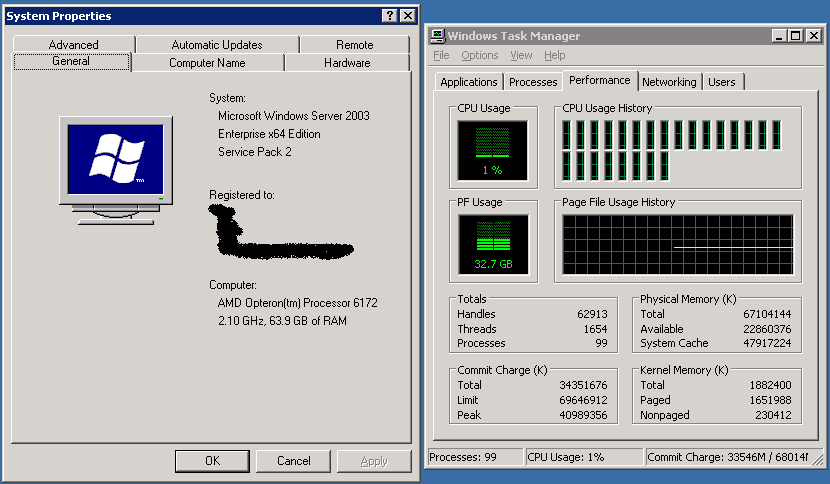
Task: Click the CPU Usage 1 % meter
Action: [x=492, y=150]
